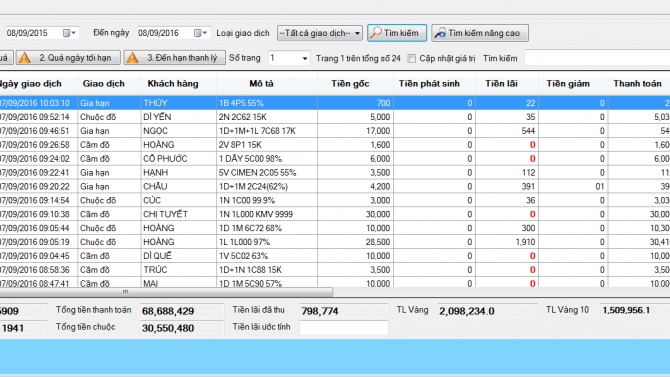
Task: Select the CÚC customer cell
Action: (179, 200)
